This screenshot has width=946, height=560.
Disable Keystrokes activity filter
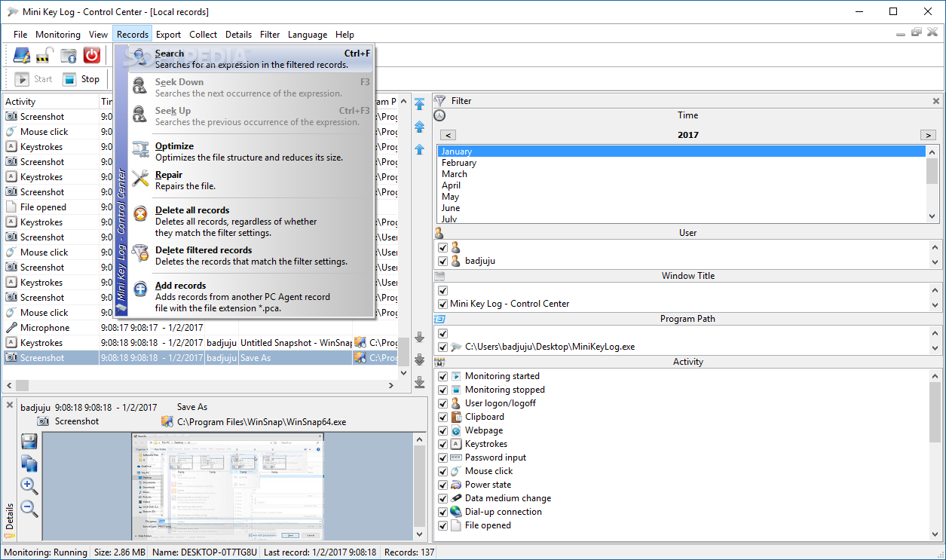point(443,444)
